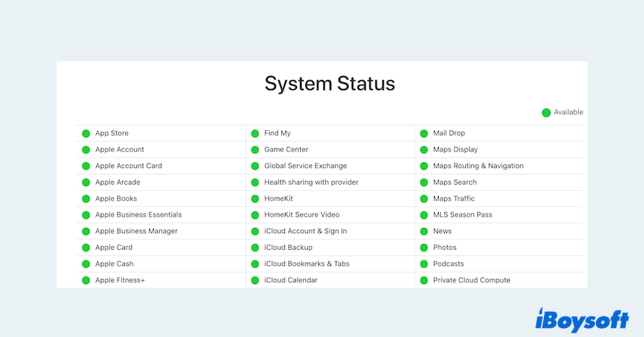This screenshot has width=644, height=337.
Task: Click the status dot next to HomeKit
Action: tap(255, 199)
